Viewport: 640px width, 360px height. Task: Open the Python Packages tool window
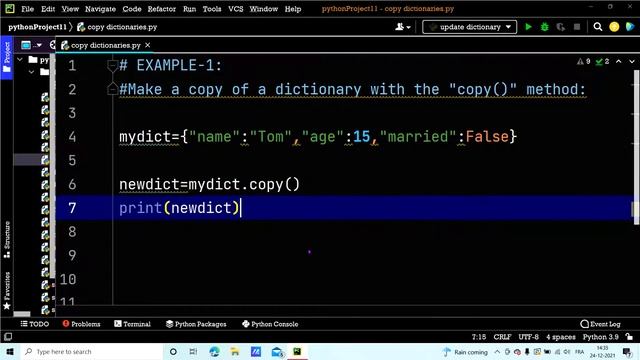coord(196,324)
